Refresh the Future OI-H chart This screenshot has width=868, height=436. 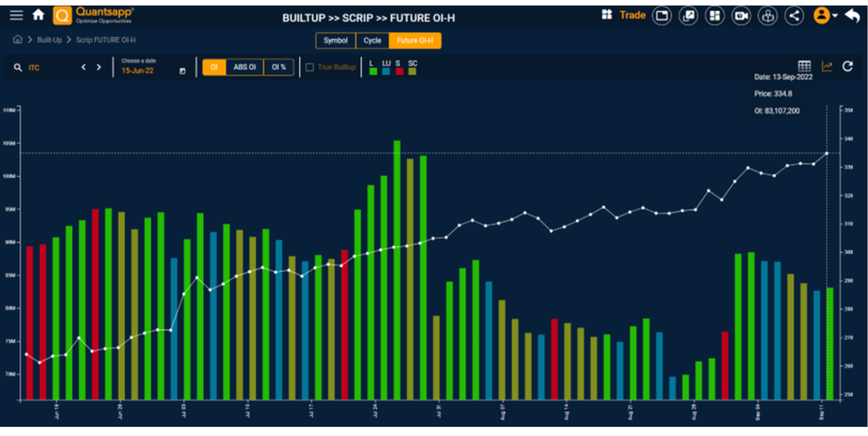click(848, 66)
